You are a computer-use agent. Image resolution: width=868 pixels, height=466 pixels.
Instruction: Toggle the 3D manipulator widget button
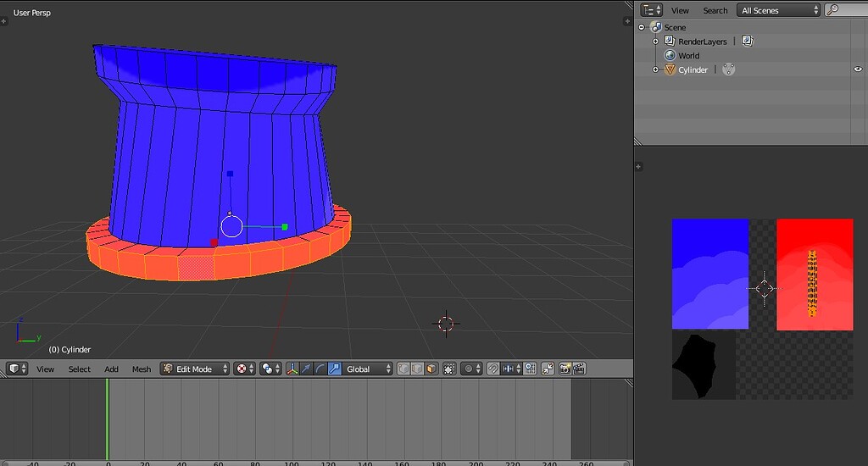point(292,369)
